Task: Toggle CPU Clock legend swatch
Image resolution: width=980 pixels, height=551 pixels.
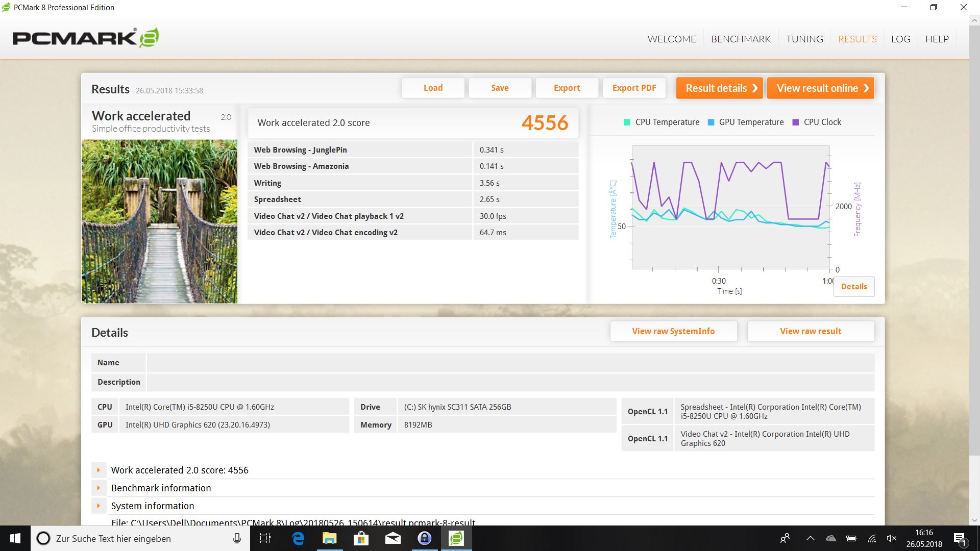Action: coord(795,122)
